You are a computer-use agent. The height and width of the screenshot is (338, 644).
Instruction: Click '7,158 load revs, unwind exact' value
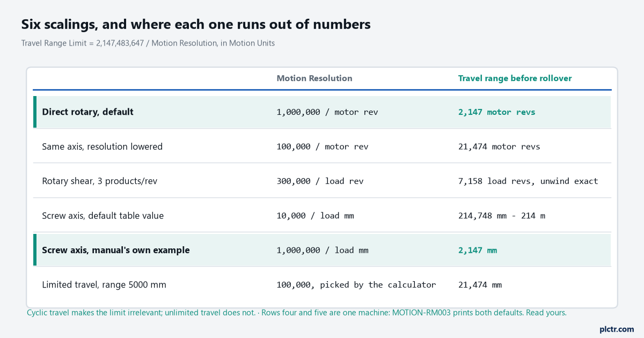(528, 181)
